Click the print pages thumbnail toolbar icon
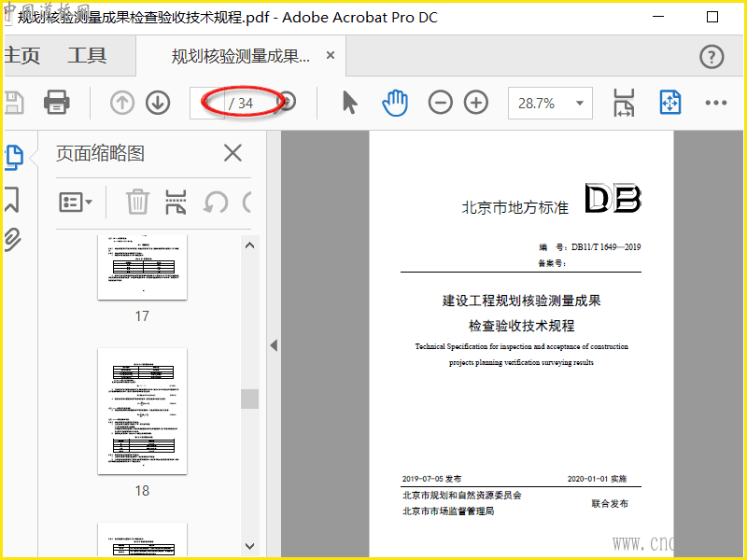Image resolution: width=747 pixels, height=560 pixels. point(176,202)
